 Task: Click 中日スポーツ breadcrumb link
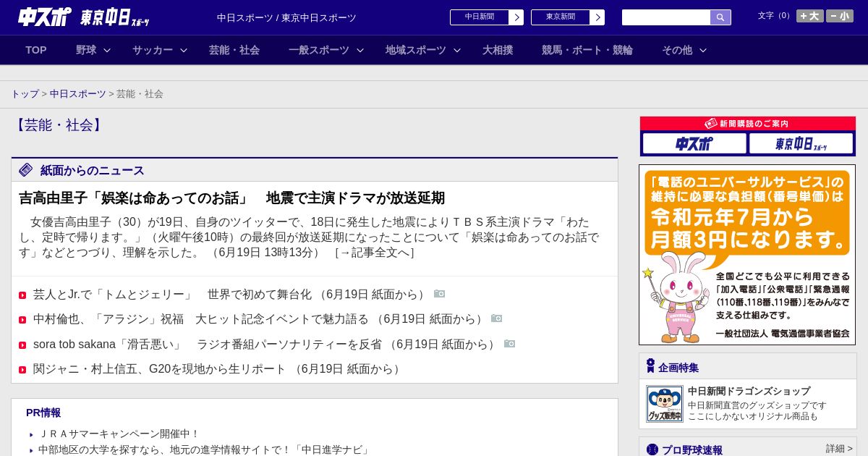click(x=78, y=94)
